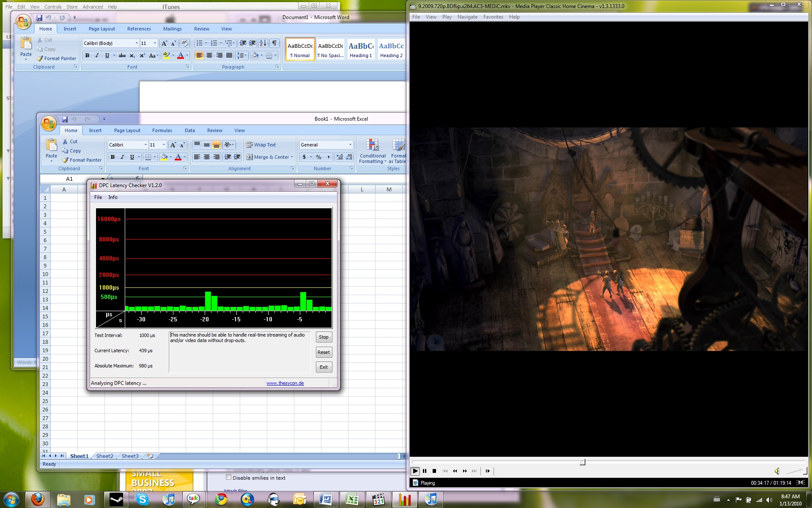Open Word bullets dropdown arrow
This screenshot has height=508, width=812.
(x=206, y=43)
